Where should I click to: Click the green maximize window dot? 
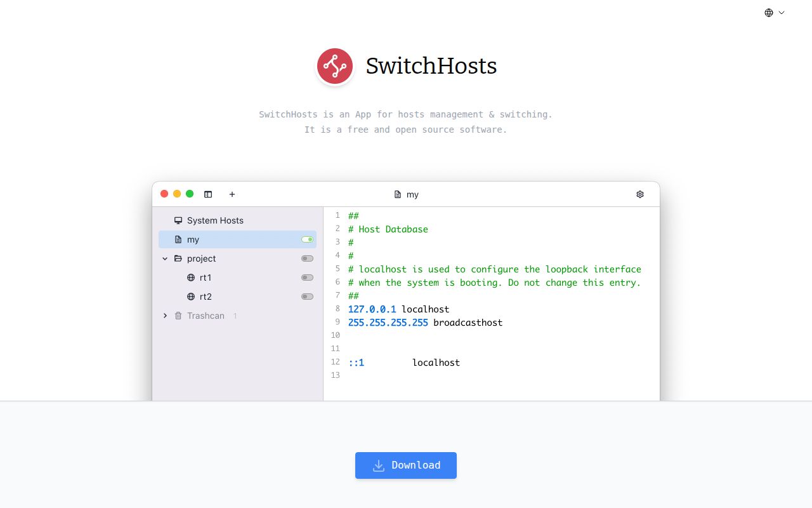click(190, 194)
